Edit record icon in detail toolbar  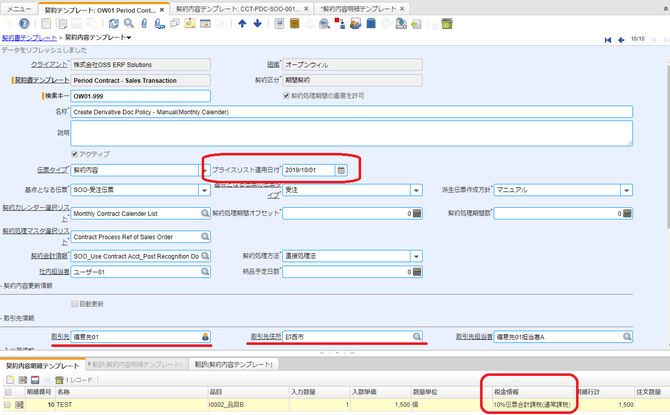point(23,380)
